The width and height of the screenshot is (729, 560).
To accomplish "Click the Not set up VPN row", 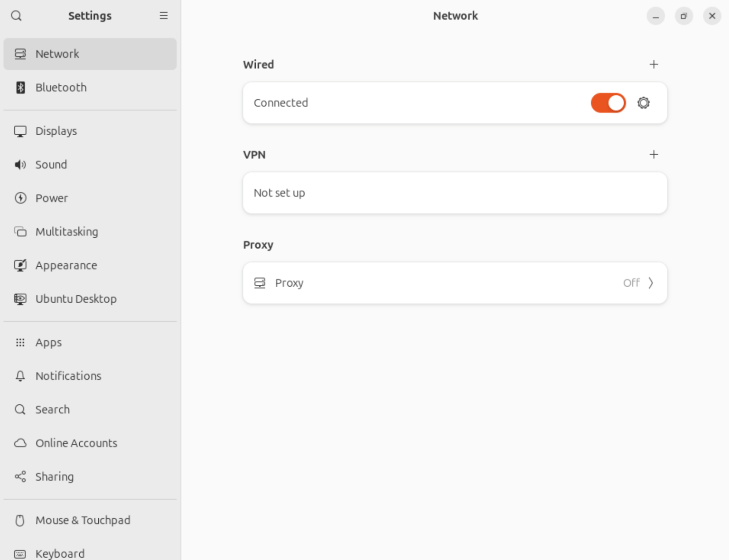I will pyautogui.click(x=455, y=193).
